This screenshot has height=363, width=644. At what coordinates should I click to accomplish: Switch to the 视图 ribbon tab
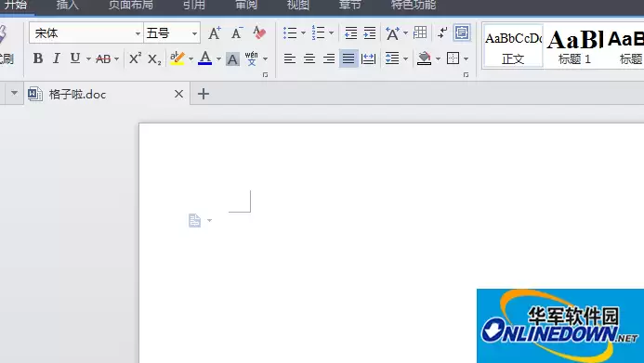(x=297, y=5)
